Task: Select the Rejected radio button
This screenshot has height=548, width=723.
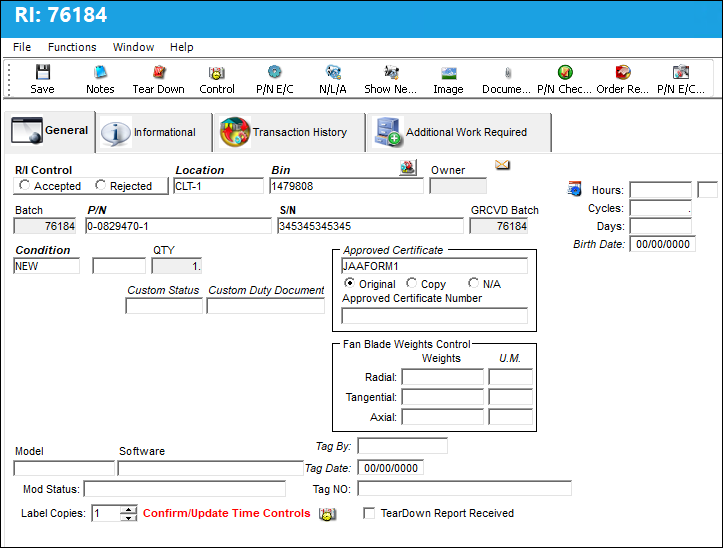Action: coord(100,185)
